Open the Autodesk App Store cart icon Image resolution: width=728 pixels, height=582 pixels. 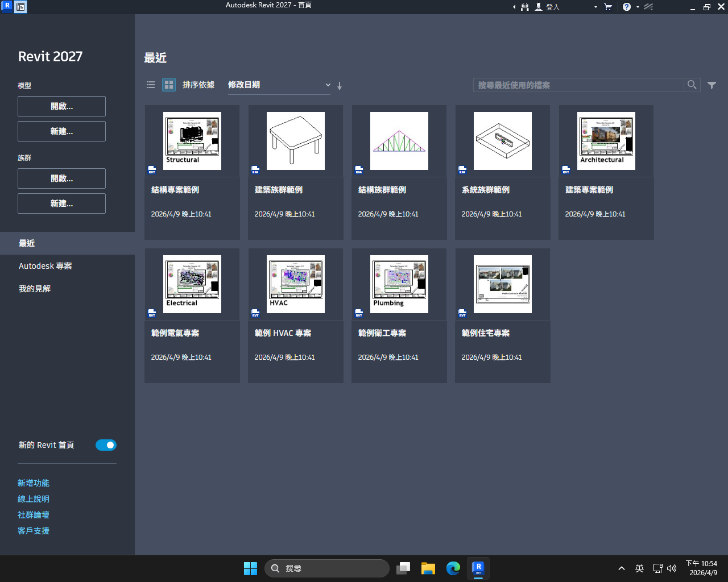(x=608, y=7)
